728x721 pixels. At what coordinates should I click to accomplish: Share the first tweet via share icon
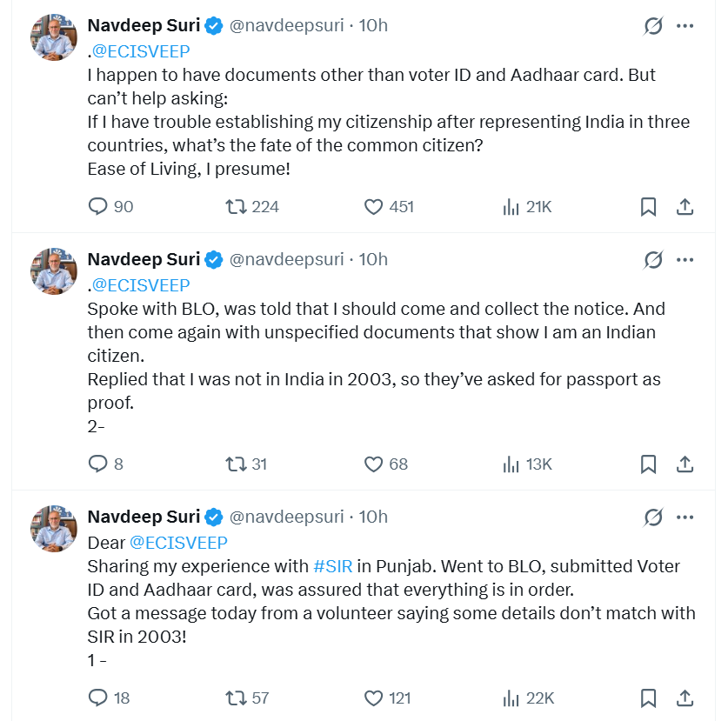click(685, 207)
